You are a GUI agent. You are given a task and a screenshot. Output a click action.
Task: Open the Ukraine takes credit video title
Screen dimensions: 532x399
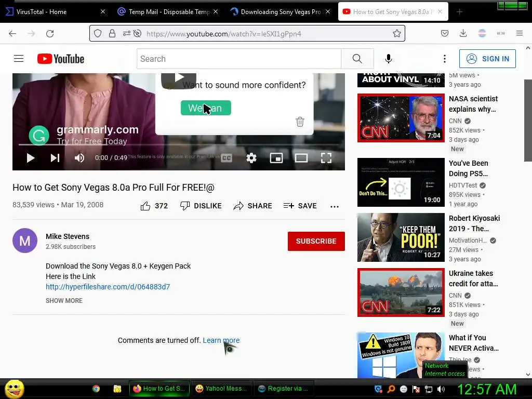(473, 278)
